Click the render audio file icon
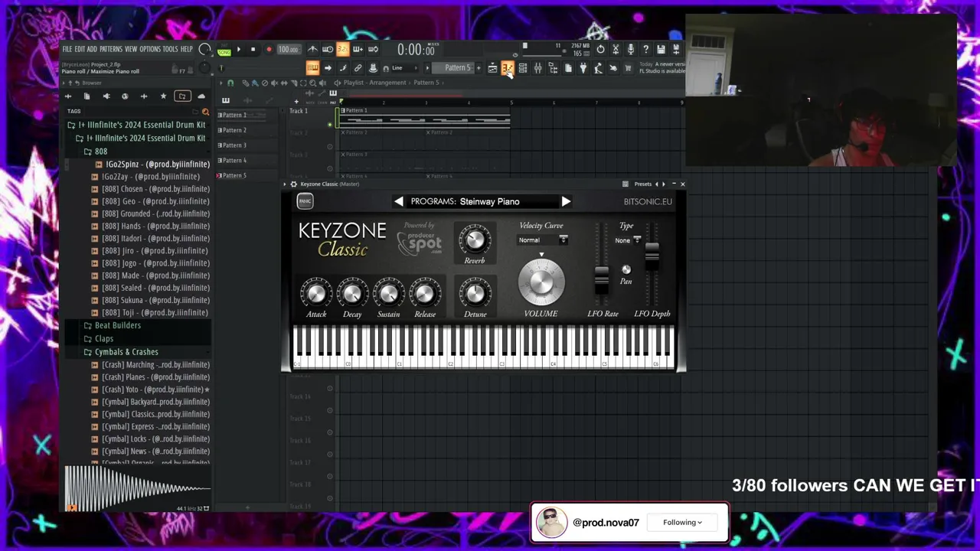The height and width of the screenshot is (551, 980). pyautogui.click(x=675, y=50)
